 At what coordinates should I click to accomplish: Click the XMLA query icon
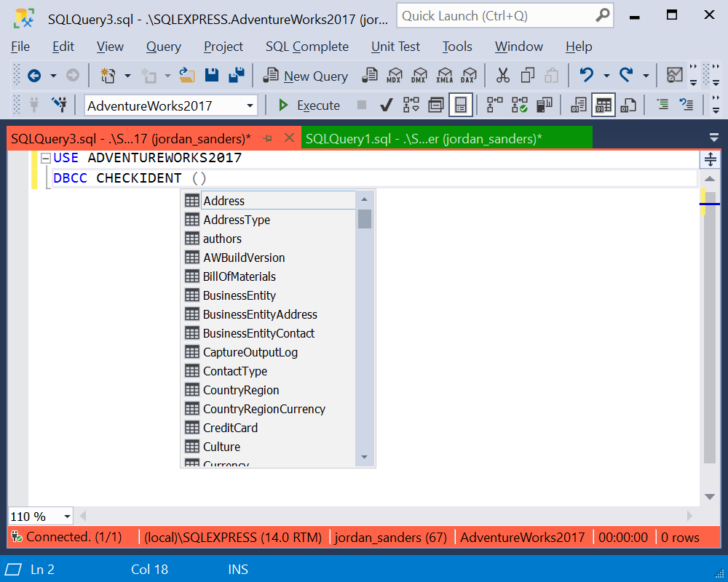(x=444, y=75)
